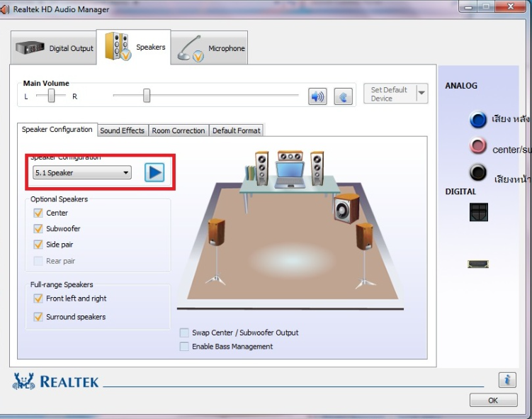532x419 pixels.
Task: Toggle Front left and right full-range
Action: [x=38, y=298]
